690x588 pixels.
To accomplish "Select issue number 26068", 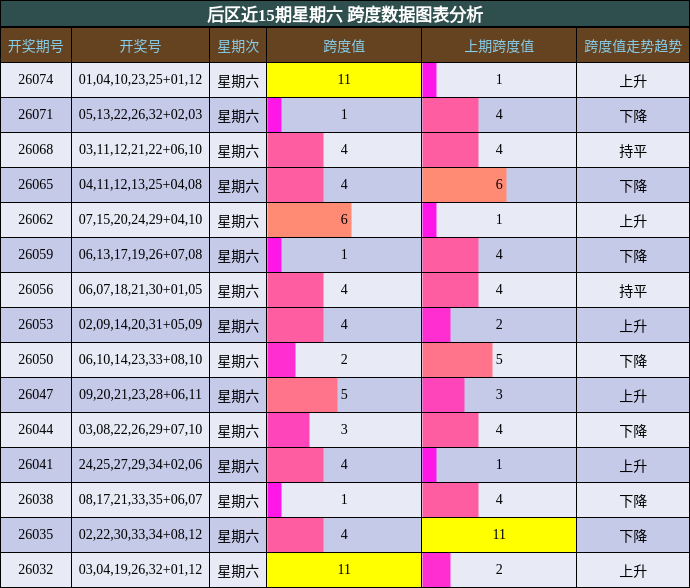I will coord(36,150).
